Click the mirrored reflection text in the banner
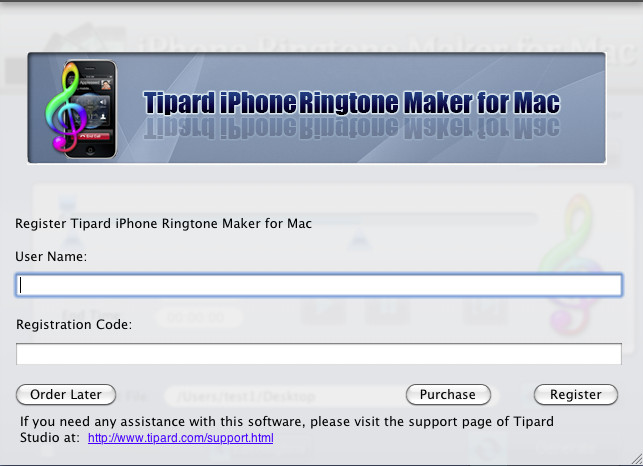The height and width of the screenshot is (466, 643). click(351, 128)
